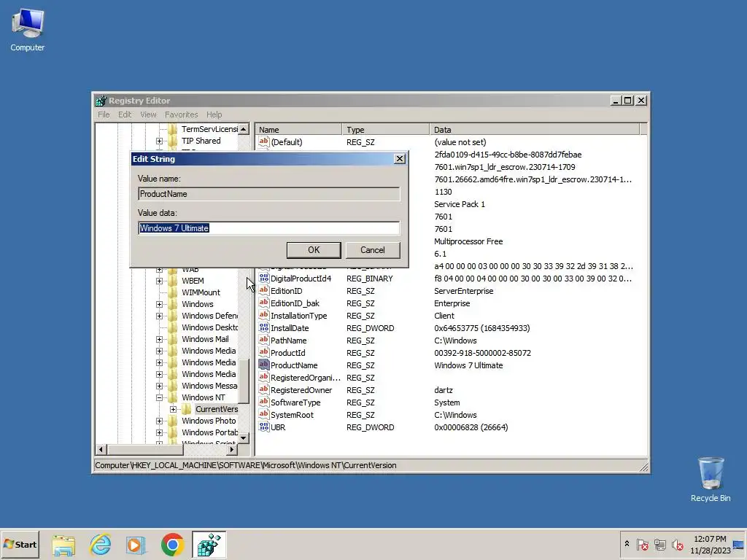Image resolution: width=747 pixels, height=560 pixels.
Task: Click the SystemRoot value icon
Action: click(x=263, y=414)
